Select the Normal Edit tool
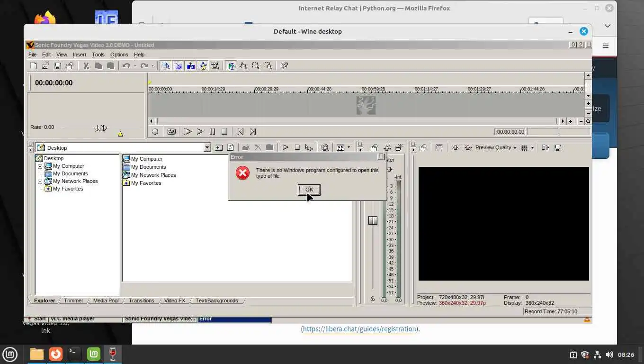The height and width of the screenshot is (364, 644). pos(231,66)
